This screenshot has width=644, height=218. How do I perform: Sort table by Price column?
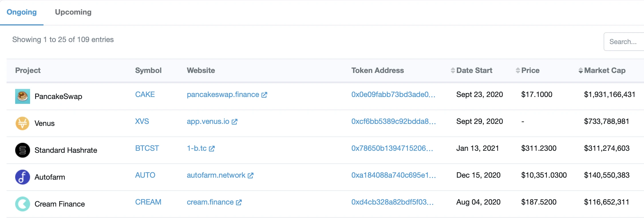coord(528,70)
